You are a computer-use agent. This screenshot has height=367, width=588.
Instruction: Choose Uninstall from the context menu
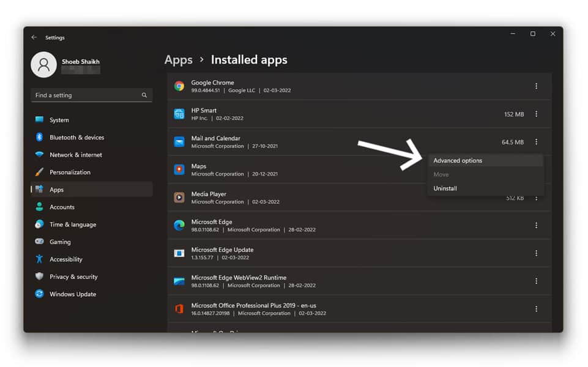tap(486, 188)
